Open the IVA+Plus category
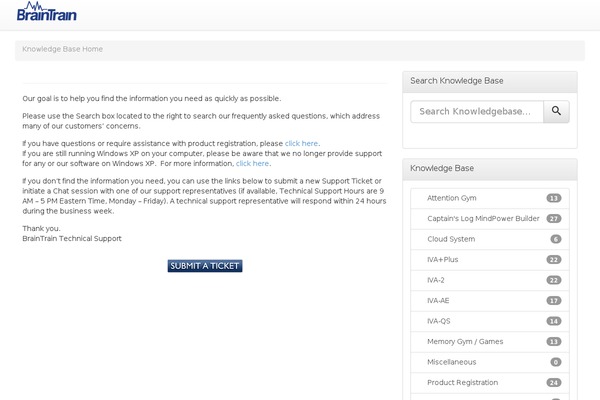The width and height of the screenshot is (600, 400). pyautogui.click(x=490, y=260)
